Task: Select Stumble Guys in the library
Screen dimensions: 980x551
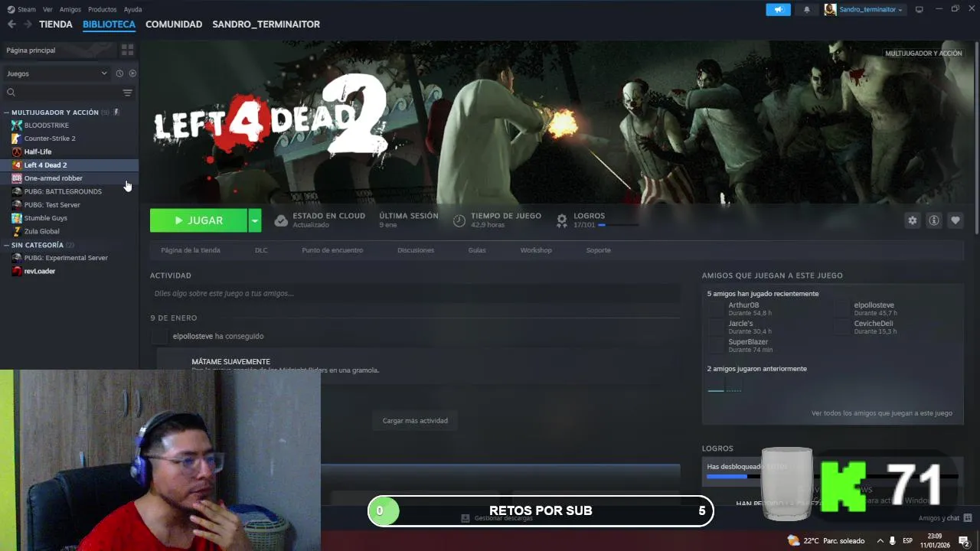Action: [x=46, y=218]
